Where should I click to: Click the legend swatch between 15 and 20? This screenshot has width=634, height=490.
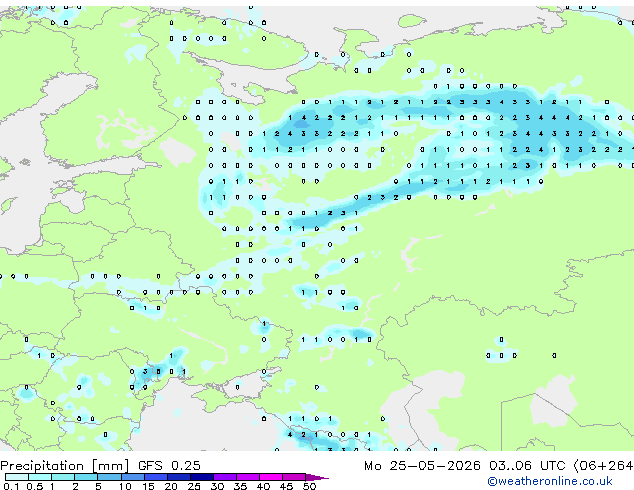[155, 477]
